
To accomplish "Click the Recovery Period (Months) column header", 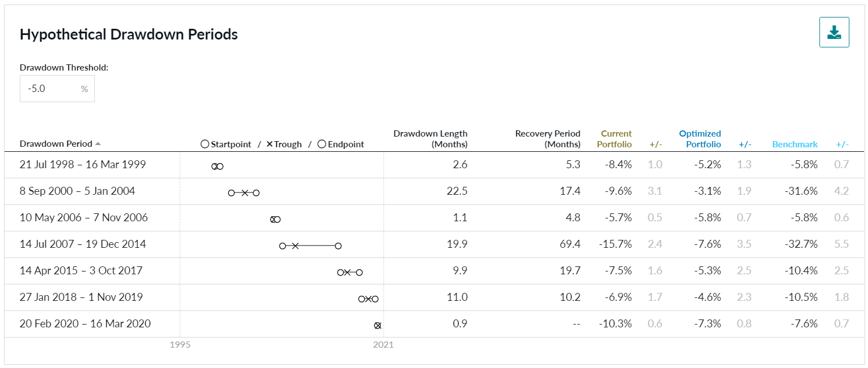I will tap(547, 139).
